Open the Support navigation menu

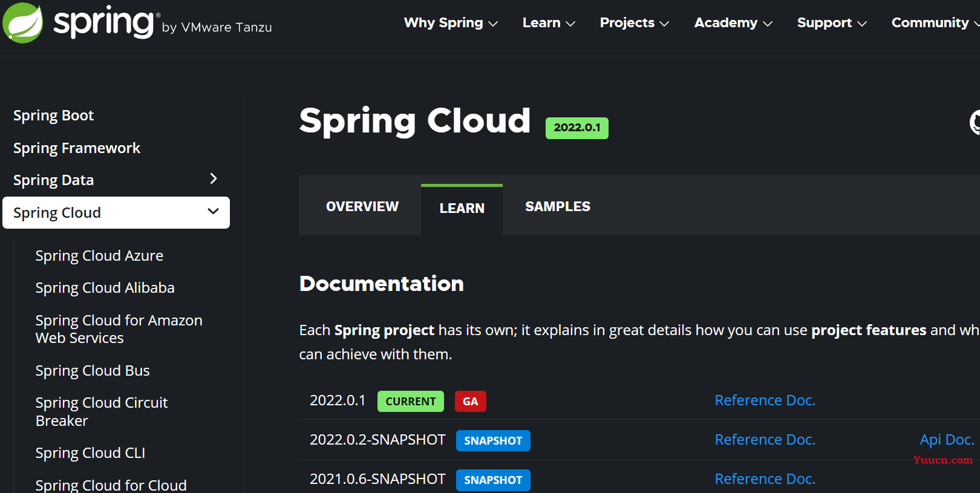(832, 23)
